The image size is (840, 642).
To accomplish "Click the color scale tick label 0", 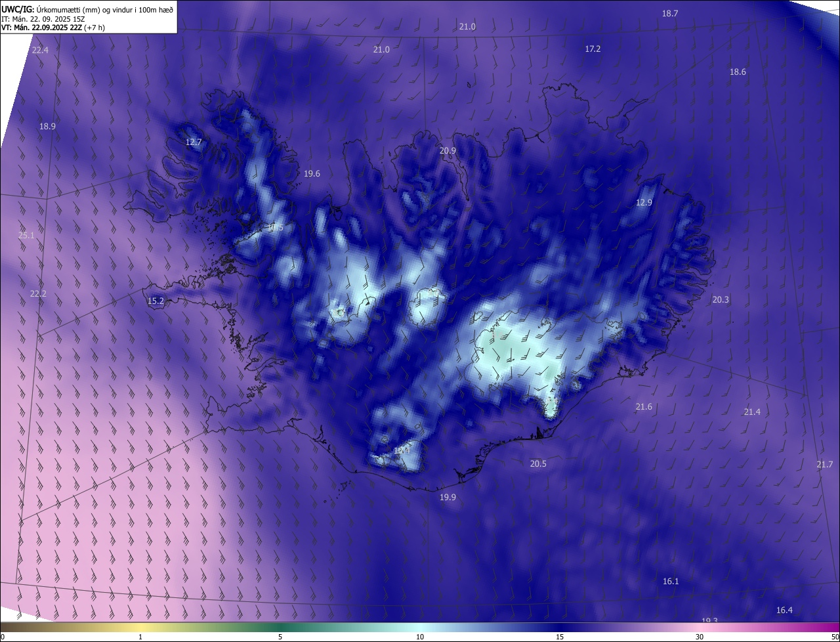I will [3, 637].
